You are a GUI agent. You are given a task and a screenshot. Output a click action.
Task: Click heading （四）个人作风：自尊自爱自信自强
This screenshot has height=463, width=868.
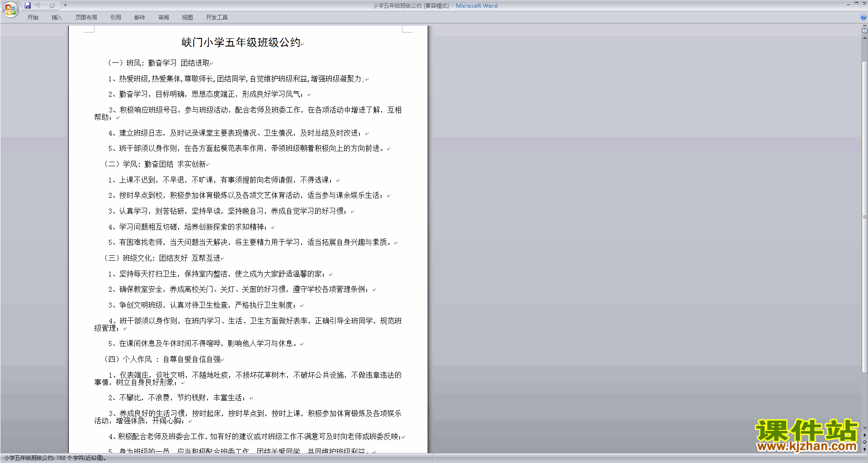[162, 360]
